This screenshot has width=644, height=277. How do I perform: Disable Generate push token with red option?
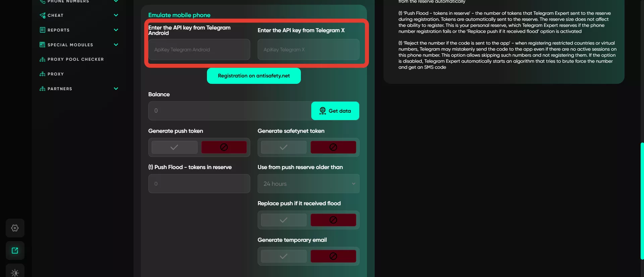tap(224, 147)
